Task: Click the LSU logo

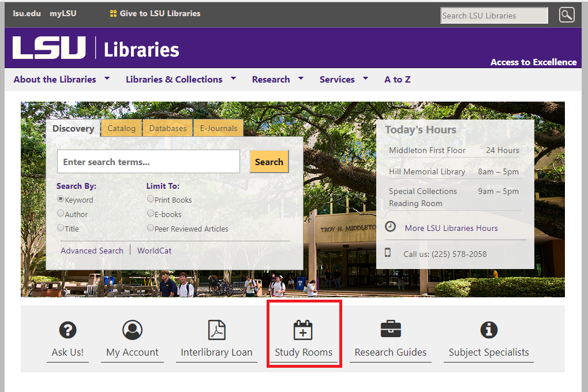Action: (49, 48)
